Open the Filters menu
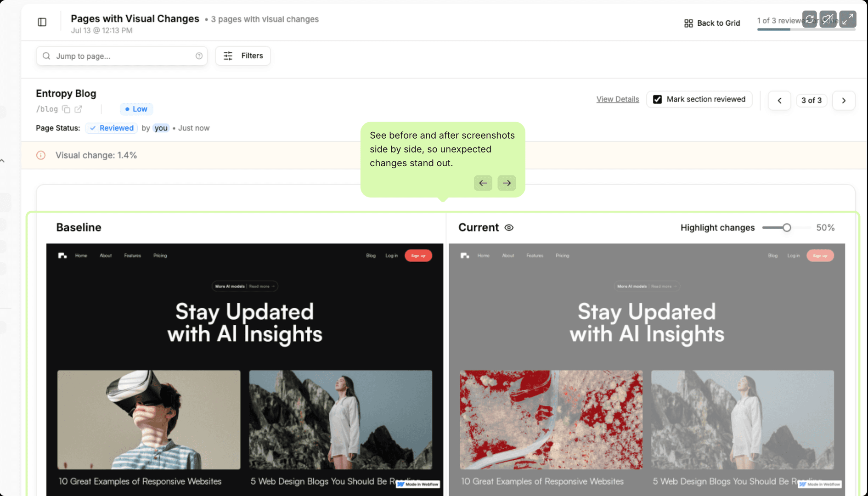This screenshot has height=496, width=868. pyautogui.click(x=243, y=56)
